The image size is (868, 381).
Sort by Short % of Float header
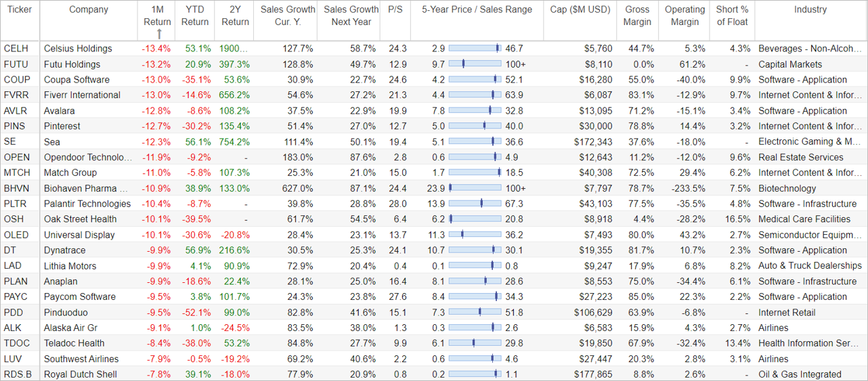(x=733, y=16)
